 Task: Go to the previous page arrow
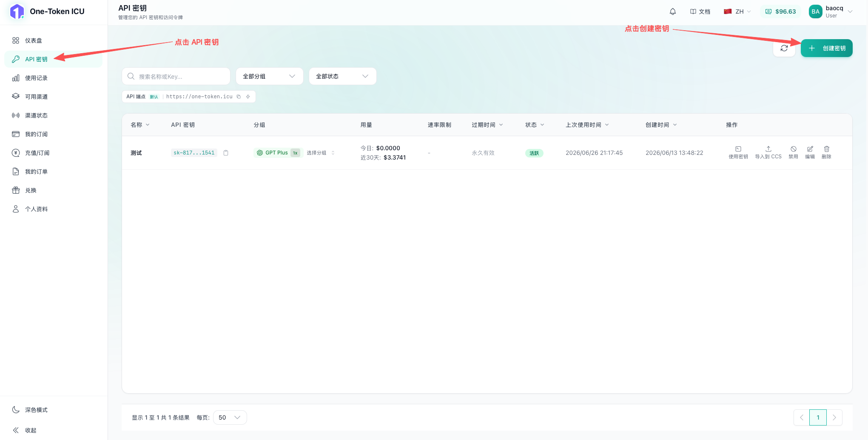click(x=802, y=417)
